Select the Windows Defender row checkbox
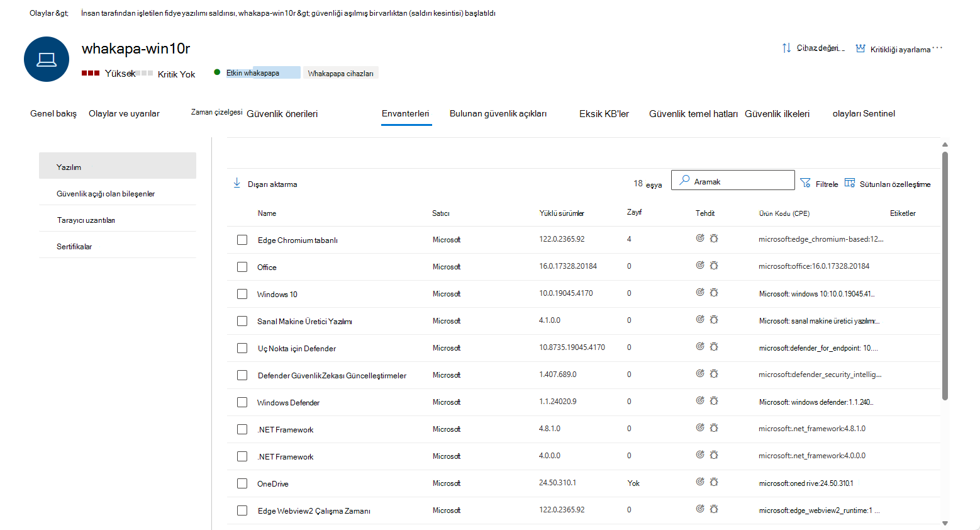 [x=242, y=402]
